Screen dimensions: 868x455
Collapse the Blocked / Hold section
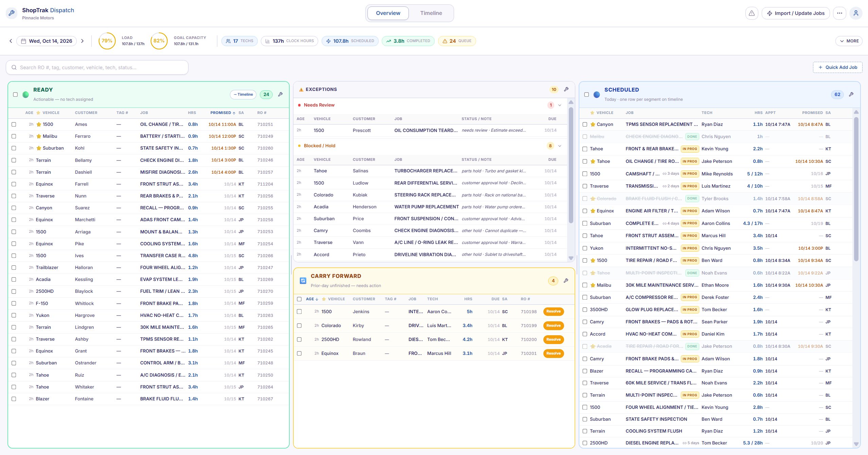click(560, 146)
